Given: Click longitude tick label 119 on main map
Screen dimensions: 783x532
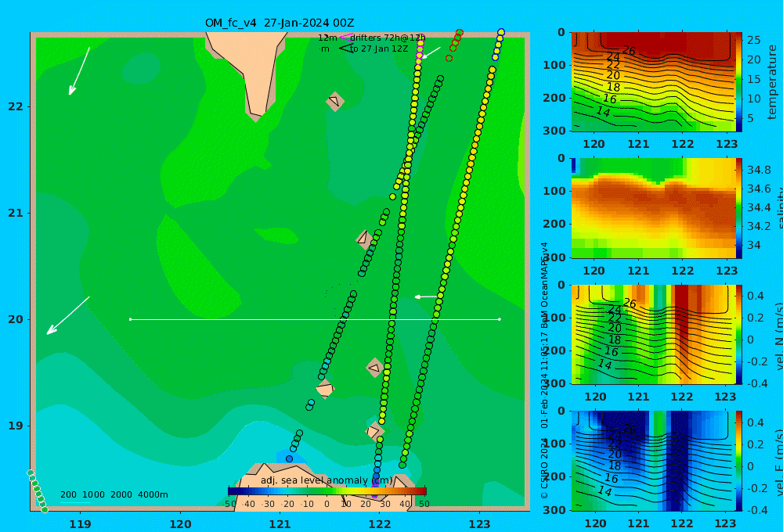Looking at the screenshot, I should click(81, 524).
